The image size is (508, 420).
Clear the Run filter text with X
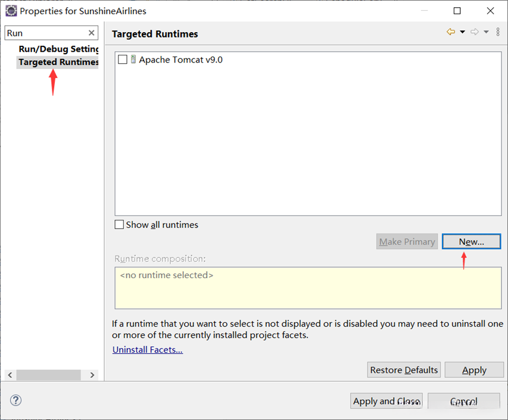pyautogui.click(x=92, y=33)
